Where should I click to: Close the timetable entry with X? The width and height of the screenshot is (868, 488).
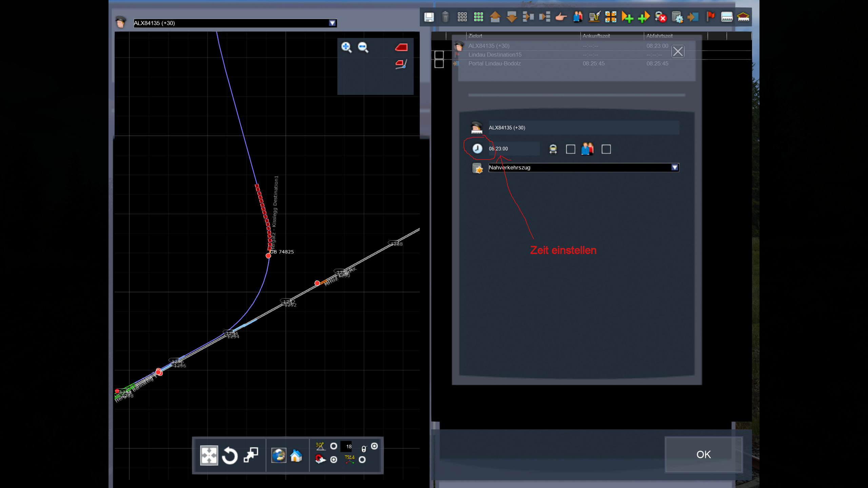point(677,52)
